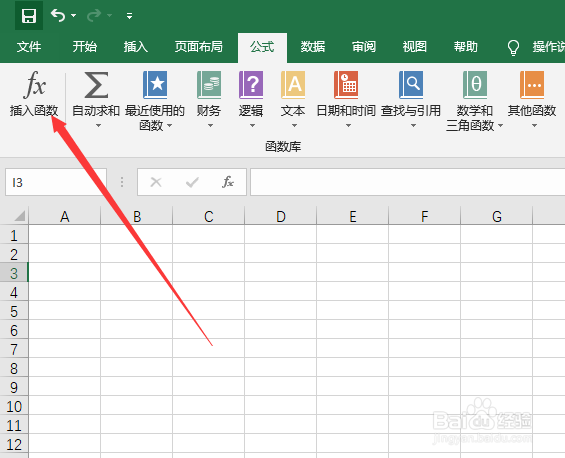Select column E header
The height and width of the screenshot is (458, 565).
click(353, 216)
